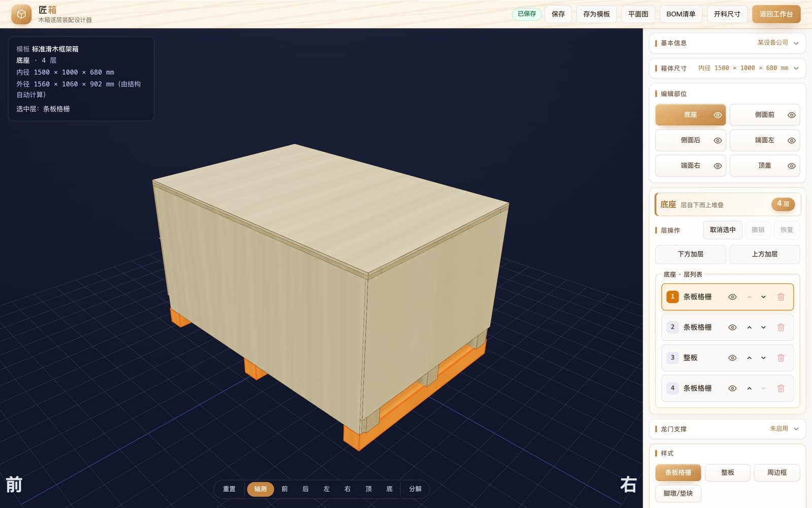Delete layer 1 条板格栅 with trash icon
The height and width of the screenshot is (508, 812).
tap(781, 297)
